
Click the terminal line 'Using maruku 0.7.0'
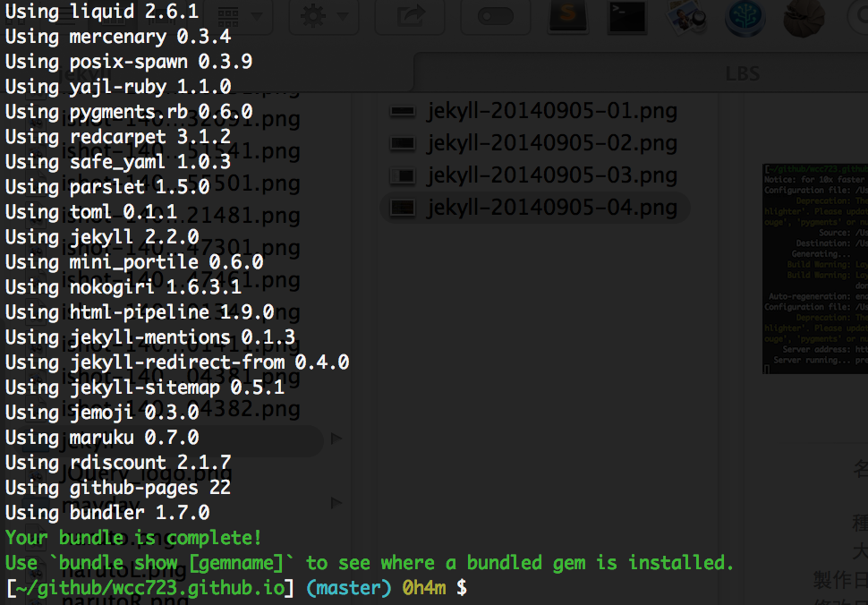(102, 438)
